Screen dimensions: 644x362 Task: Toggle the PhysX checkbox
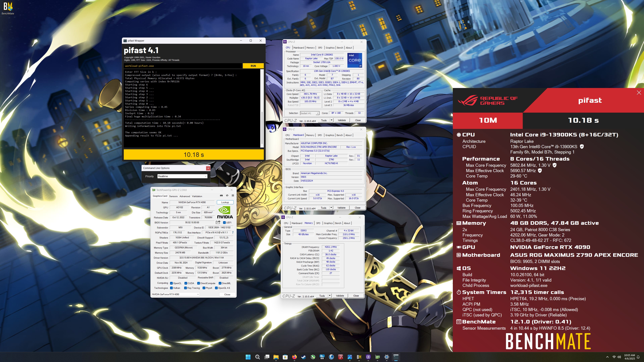pos(204,288)
